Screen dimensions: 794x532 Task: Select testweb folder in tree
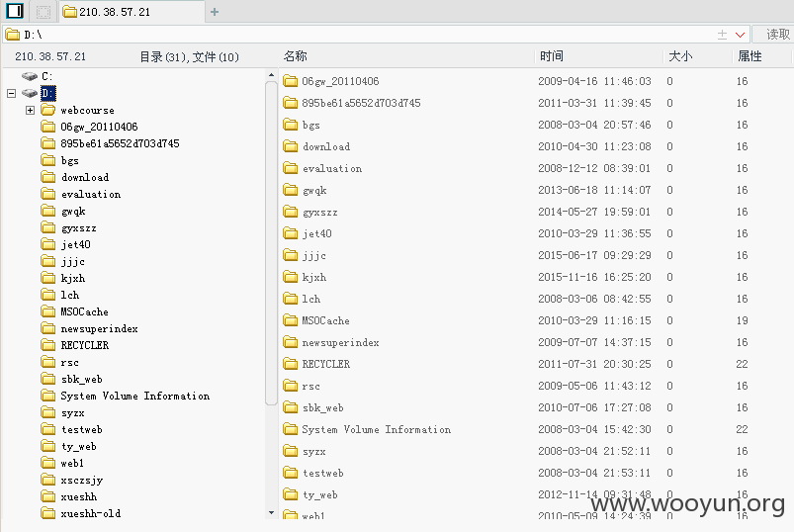click(x=81, y=430)
